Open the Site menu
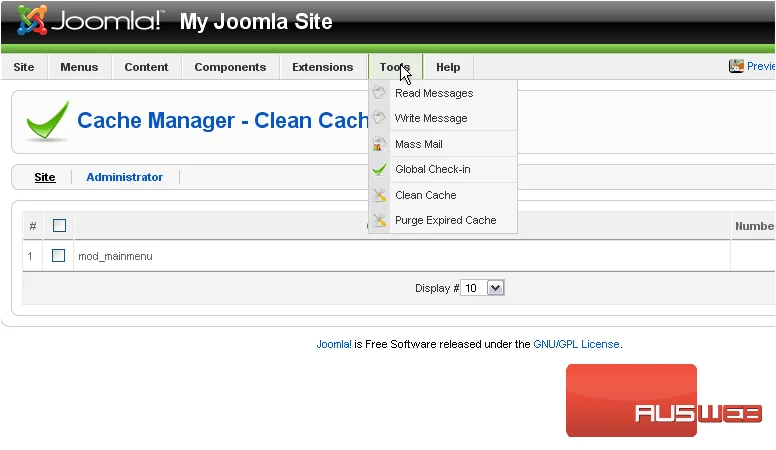The image size is (776, 450). [x=24, y=67]
